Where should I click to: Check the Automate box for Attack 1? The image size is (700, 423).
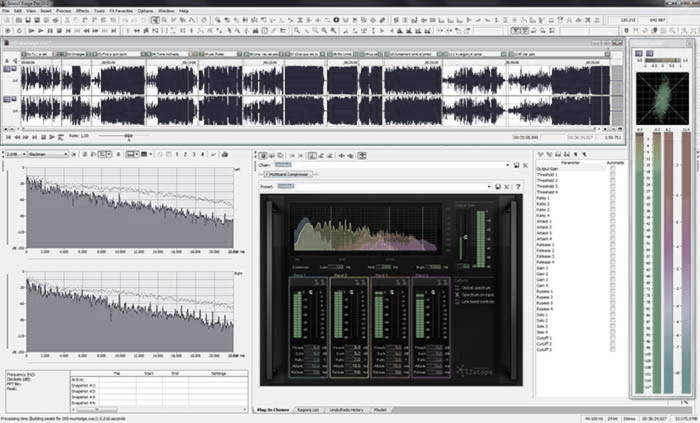click(x=612, y=221)
